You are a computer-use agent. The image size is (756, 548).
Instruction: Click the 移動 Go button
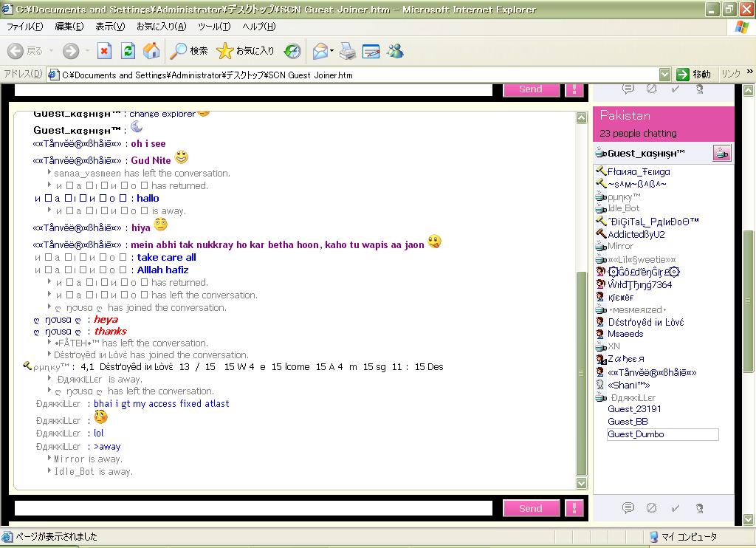[x=693, y=75]
